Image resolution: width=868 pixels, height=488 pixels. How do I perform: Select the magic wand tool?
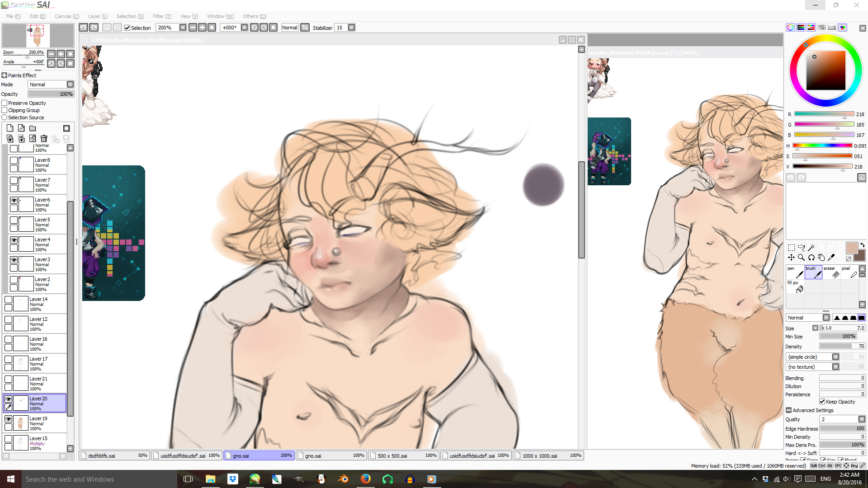811,247
